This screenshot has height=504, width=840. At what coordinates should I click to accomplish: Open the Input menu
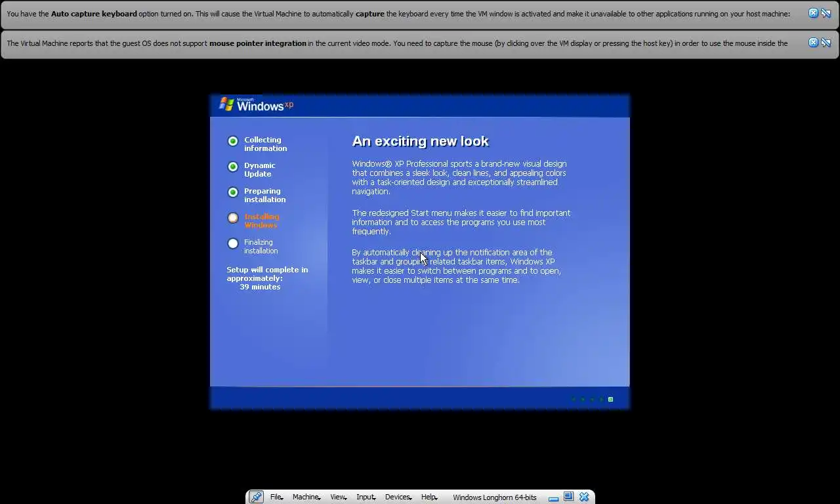point(366,497)
